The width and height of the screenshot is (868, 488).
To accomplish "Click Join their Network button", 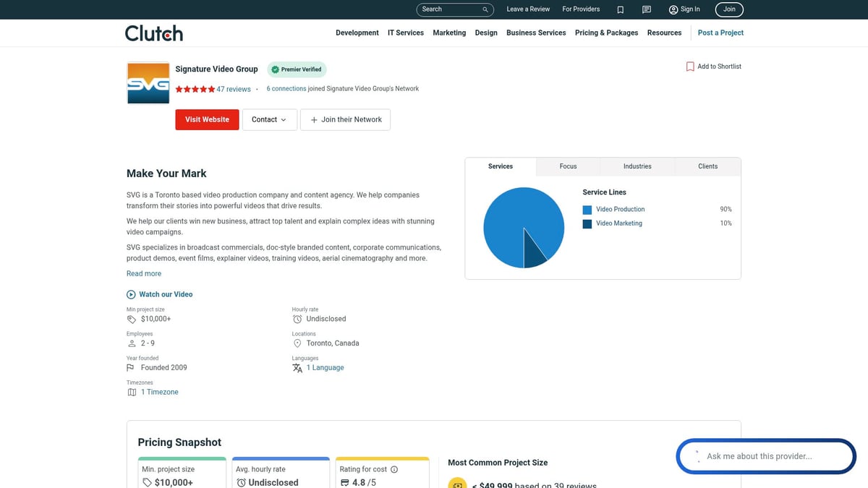I will (x=345, y=119).
